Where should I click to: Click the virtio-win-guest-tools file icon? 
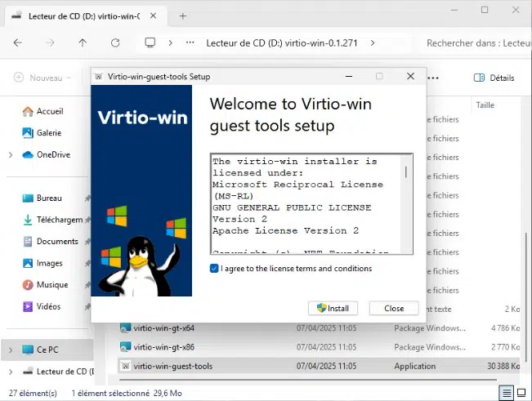tap(125, 366)
